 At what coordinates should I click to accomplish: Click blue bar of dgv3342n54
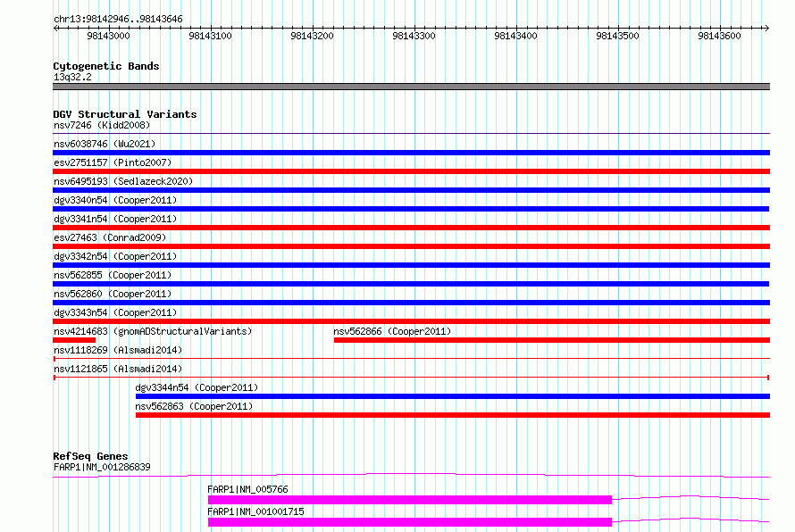[411, 265]
